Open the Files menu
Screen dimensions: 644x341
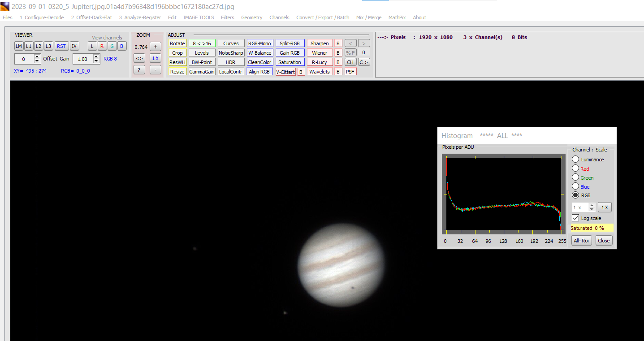coord(8,17)
